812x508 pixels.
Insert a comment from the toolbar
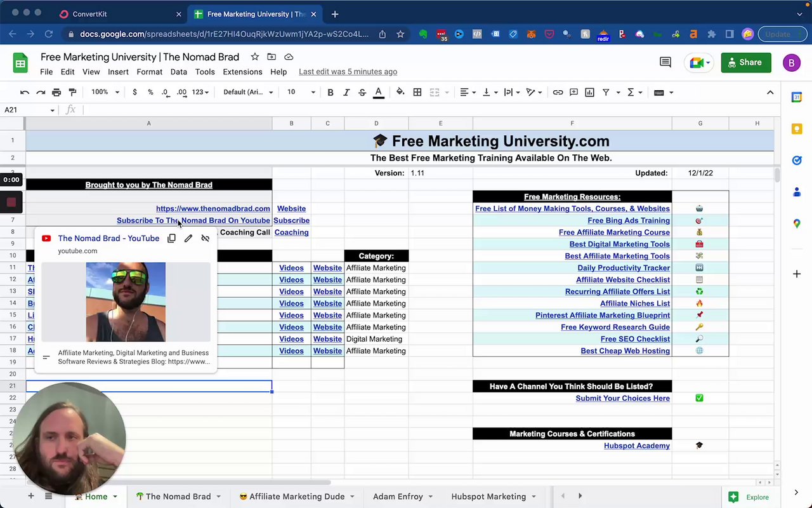(x=573, y=92)
